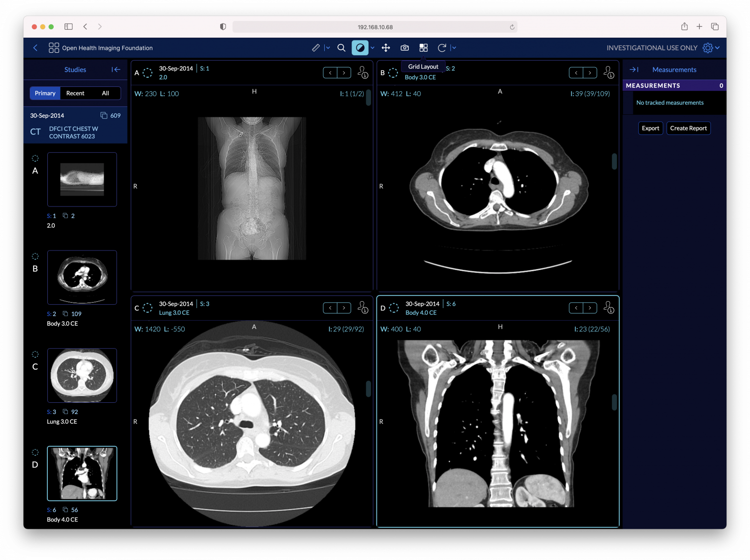Image resolution: width=750 pixels, height=560 pixels.
Task: Toggle tracking circle in viewport A header
Action: click(x=147, y=73)
